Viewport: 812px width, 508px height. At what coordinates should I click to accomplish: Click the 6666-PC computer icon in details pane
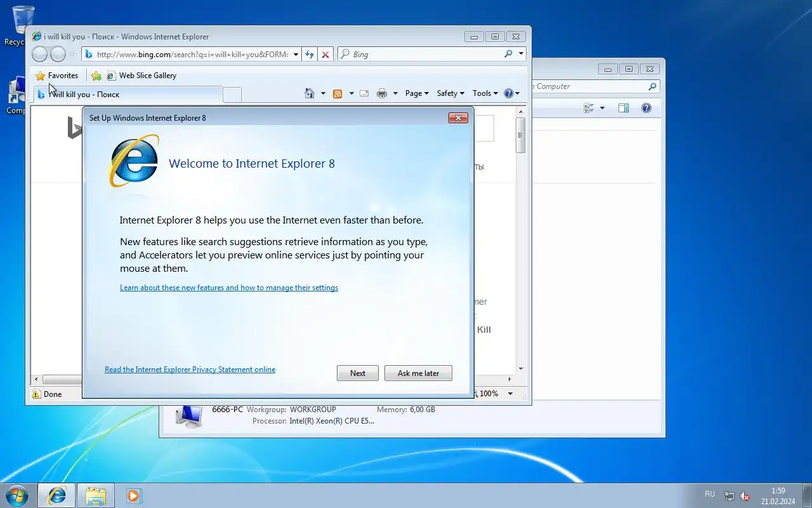188,415
